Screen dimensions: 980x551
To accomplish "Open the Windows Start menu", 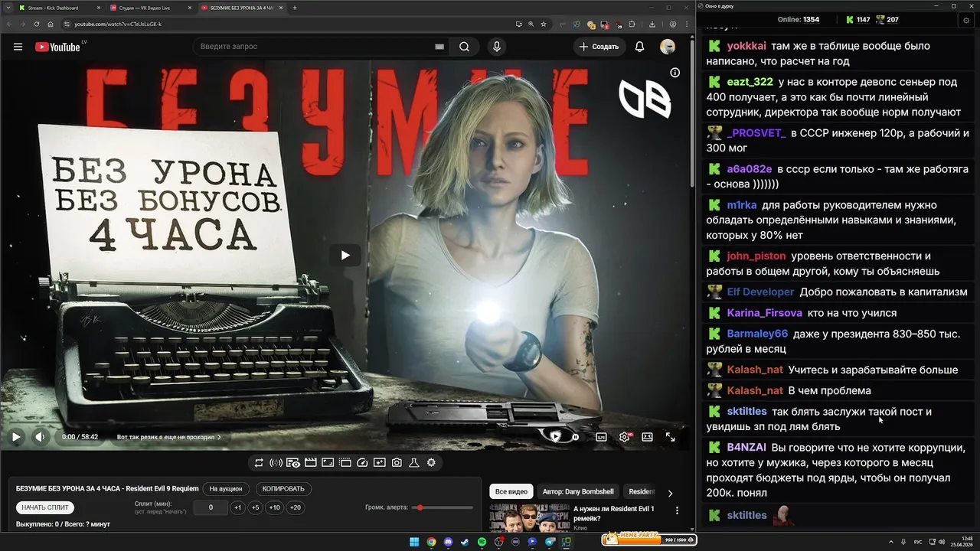I will point(414,542).
